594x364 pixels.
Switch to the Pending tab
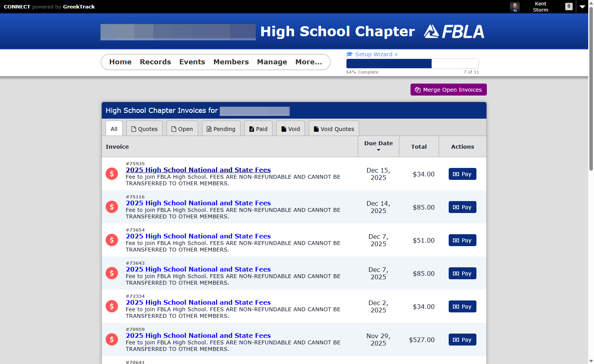click(x=221, y=129)
